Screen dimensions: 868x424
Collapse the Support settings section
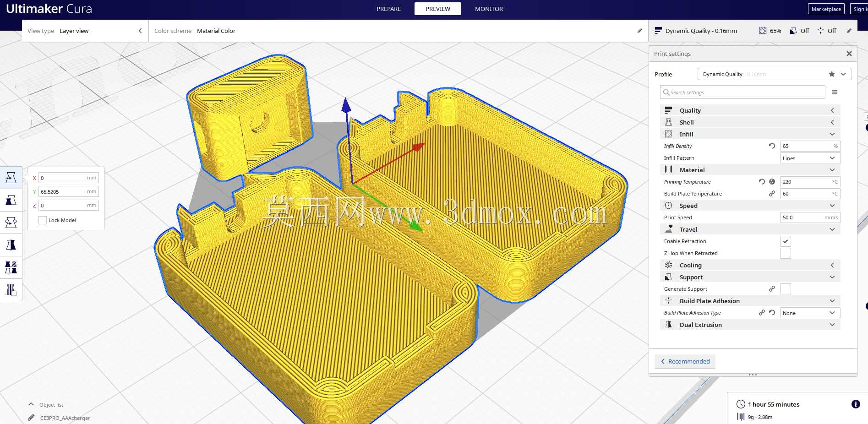point(750,277)
